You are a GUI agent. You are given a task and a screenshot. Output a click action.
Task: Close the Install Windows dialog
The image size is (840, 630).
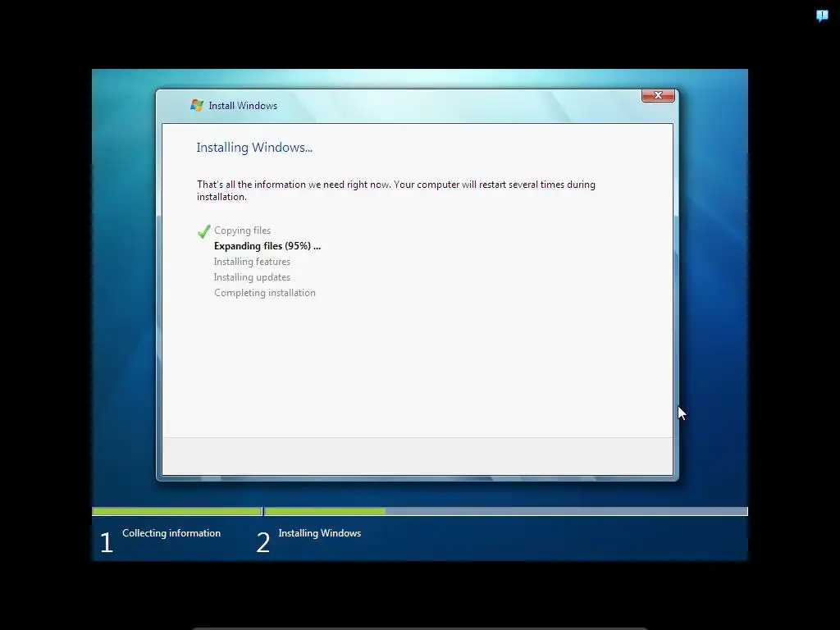coord(658,95)
